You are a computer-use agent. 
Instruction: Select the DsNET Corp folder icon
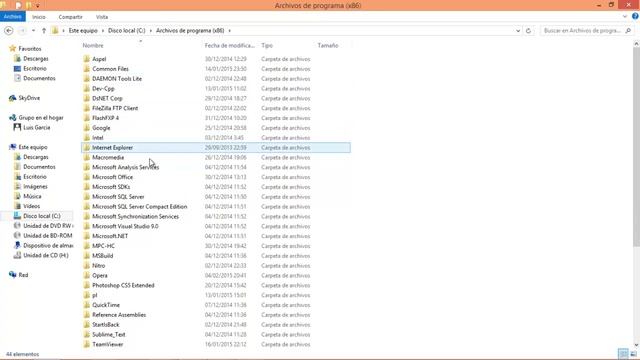[87, 98]
